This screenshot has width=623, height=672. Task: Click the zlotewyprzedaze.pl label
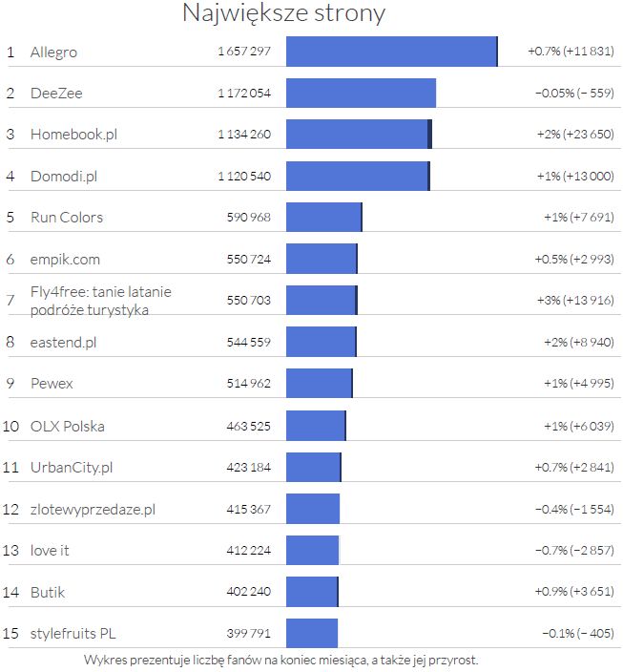(x=93, y=509)
